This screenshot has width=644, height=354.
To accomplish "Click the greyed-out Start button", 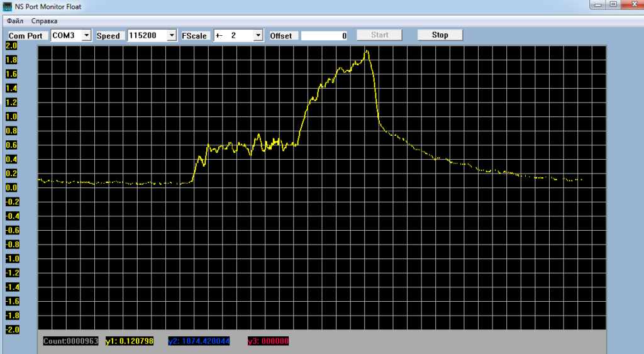I will pos(379,35).
